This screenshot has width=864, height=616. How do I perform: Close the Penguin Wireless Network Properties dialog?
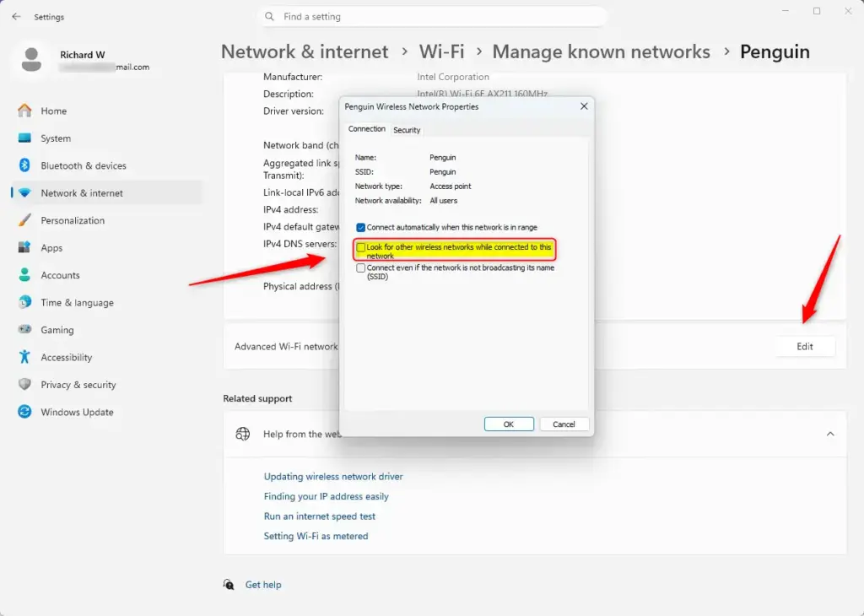pos(584,106)
